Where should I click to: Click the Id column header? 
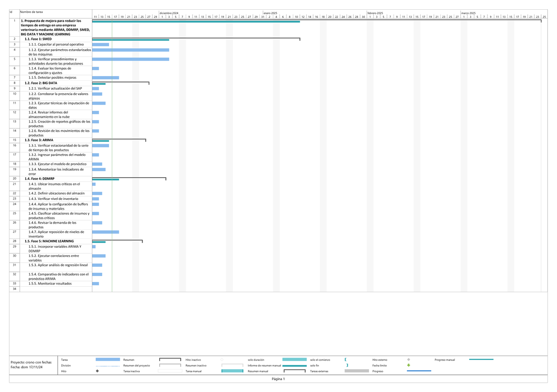click(11, 11)
